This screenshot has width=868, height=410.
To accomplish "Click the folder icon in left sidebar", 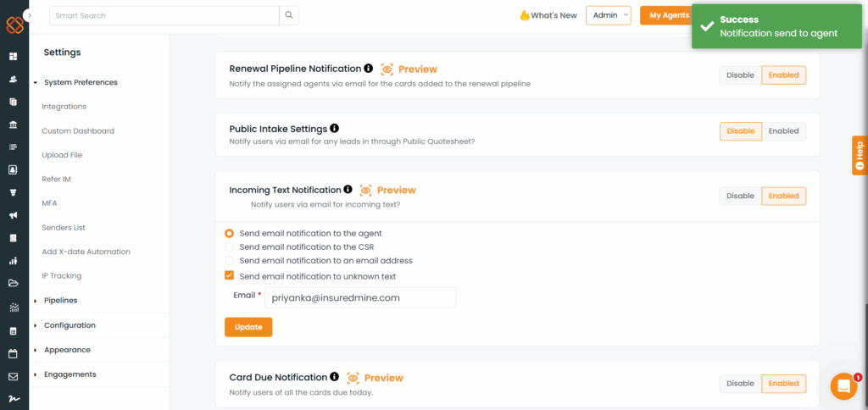I will (x=14, y=283).
